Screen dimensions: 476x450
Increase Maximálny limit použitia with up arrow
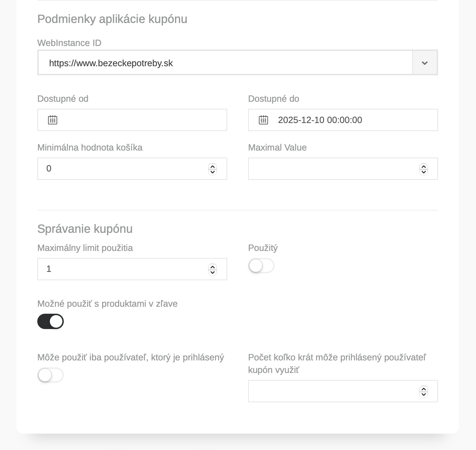point(213,267)
